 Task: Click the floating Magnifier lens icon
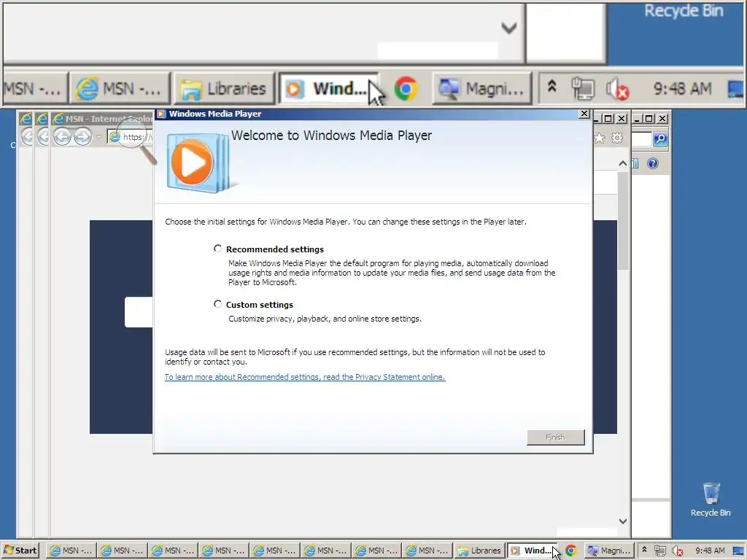click(136, 139)
